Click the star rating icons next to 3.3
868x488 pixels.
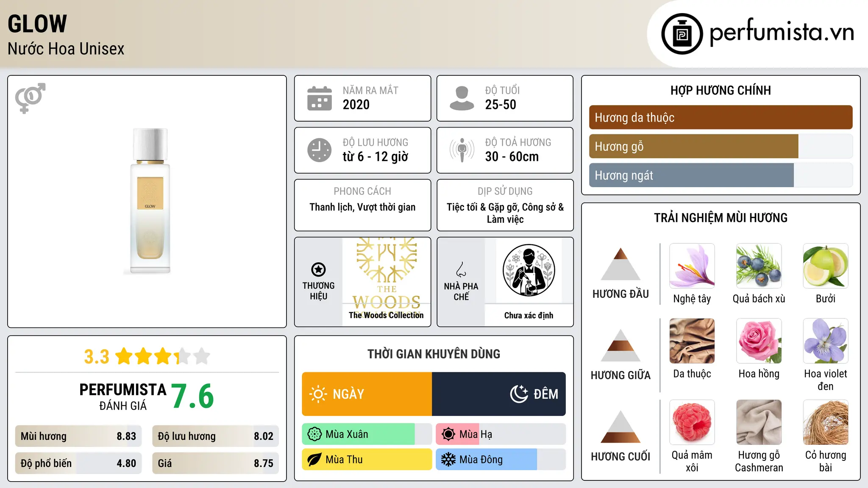point(163,356)
